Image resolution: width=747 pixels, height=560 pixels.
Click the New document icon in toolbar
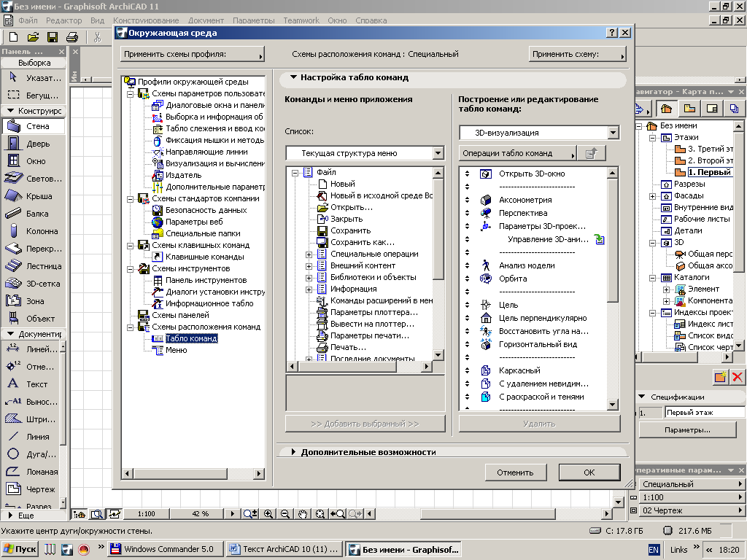[13, 37]
